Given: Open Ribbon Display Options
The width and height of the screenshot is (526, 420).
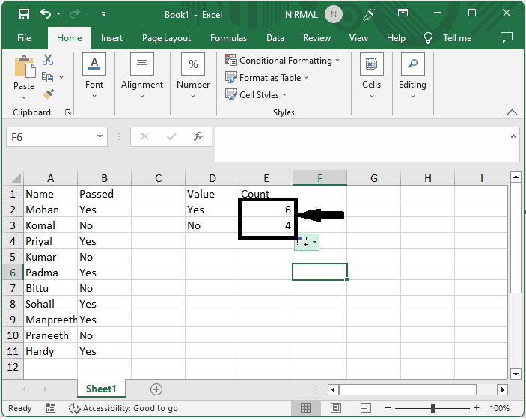Looking at the screenshot, I should 403,13.
